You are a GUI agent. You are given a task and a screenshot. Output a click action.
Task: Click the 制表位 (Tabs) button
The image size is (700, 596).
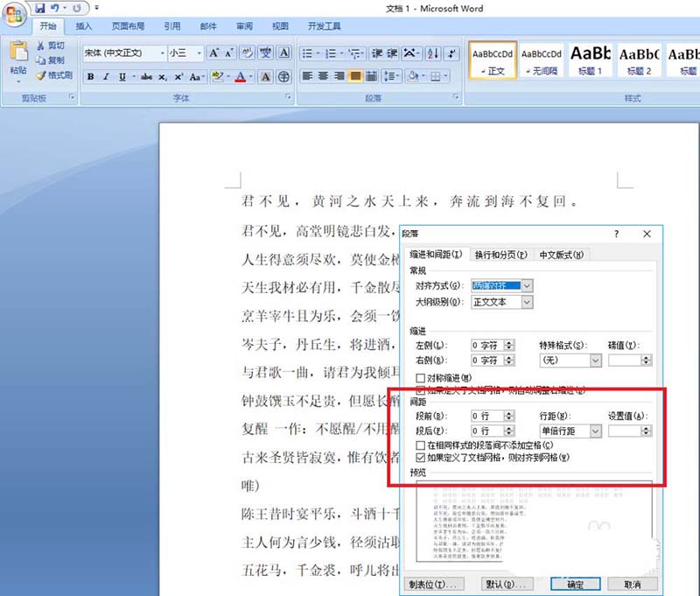tap(434, 584)
